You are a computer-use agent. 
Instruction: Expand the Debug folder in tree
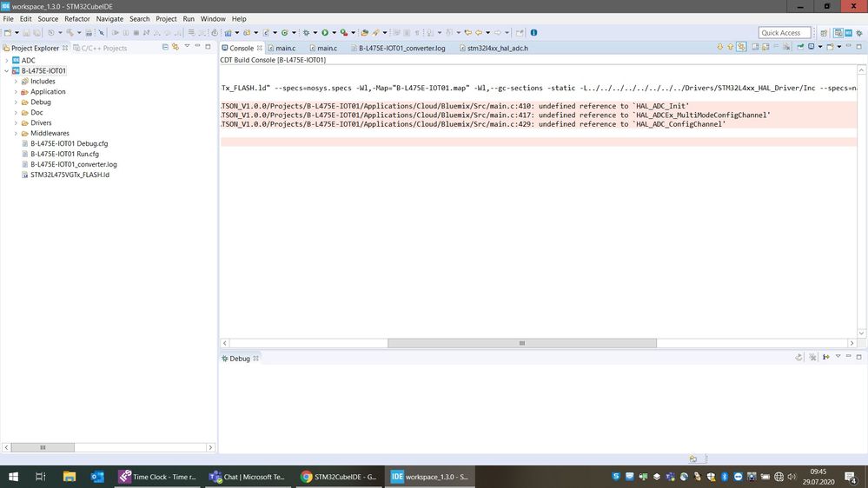(x=16, y=102)
